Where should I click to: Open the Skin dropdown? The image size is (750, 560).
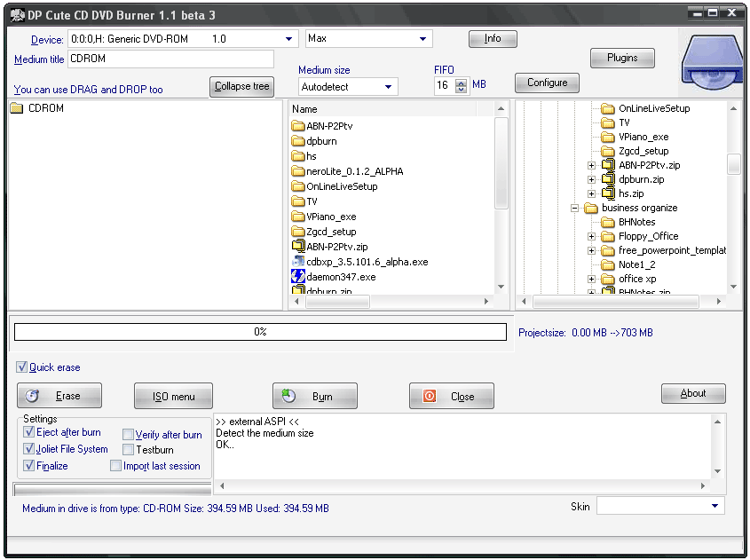[714, 506]
